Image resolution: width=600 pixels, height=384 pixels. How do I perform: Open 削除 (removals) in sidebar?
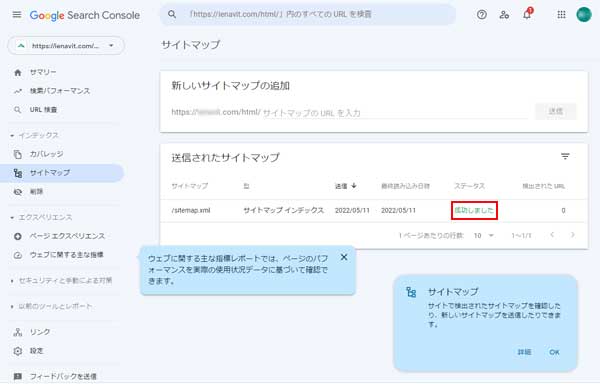tap(36, 192)
